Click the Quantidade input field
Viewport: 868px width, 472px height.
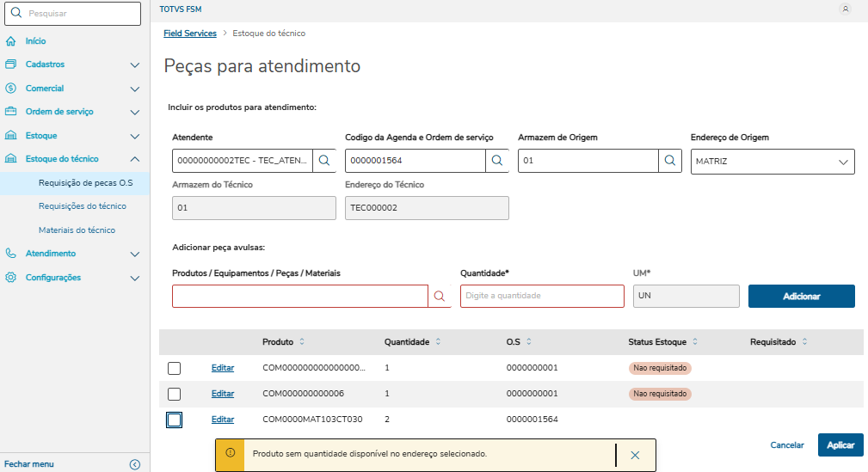coord(542,296)
